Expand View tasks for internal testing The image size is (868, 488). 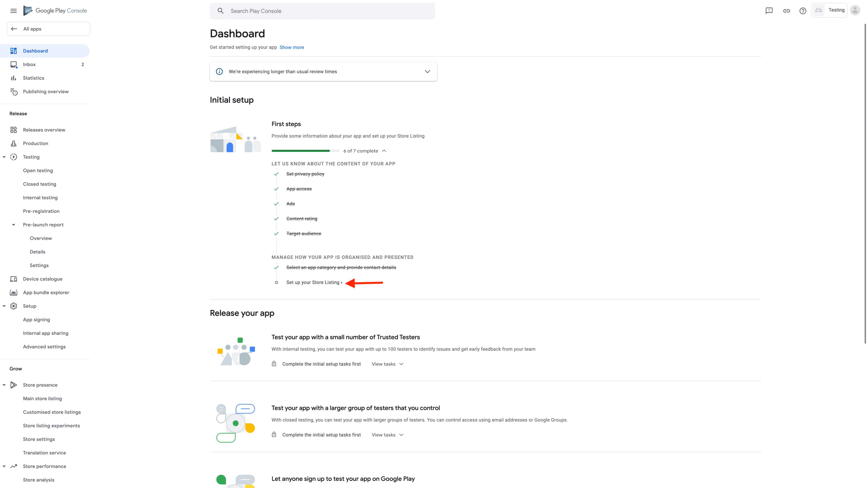click(387, 364)
